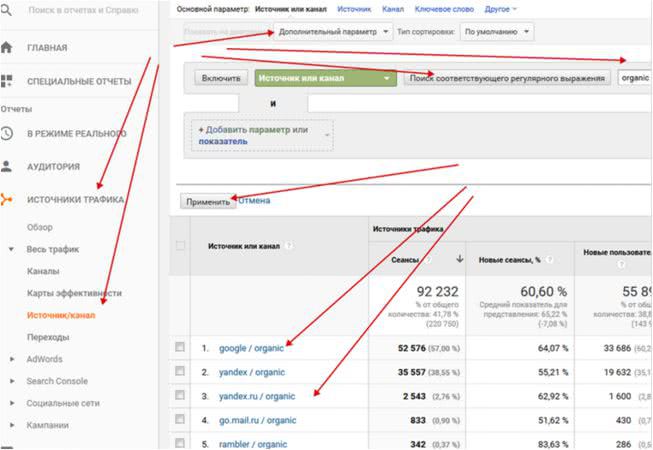653x450 pixels.
Task: Sort by Новые сеансы, % column header
Action: [x=509, y=260]
